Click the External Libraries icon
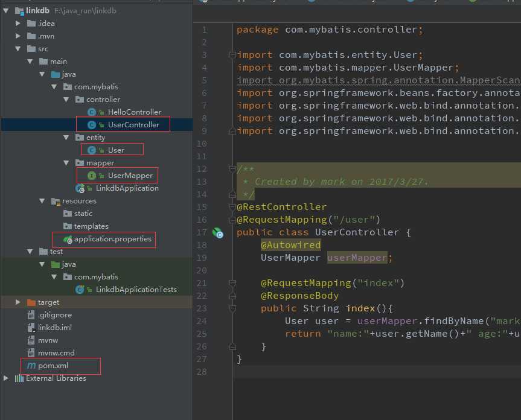 (19, 378)
